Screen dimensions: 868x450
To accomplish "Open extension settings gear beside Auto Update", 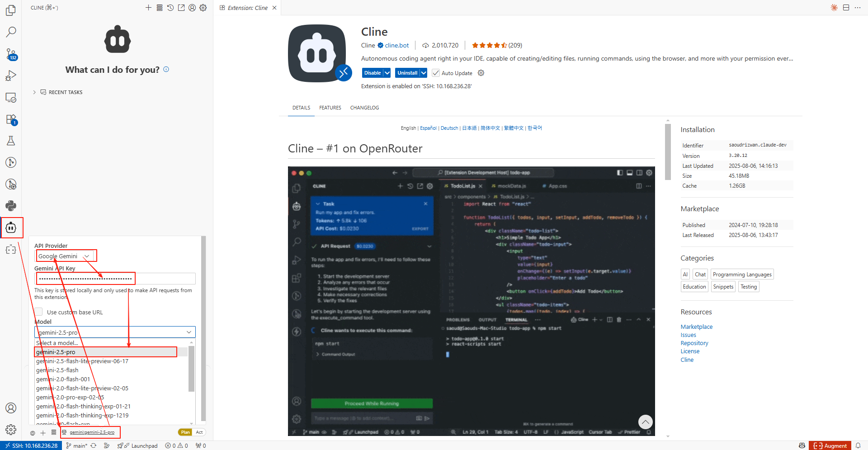I will [x=481, y=73].
